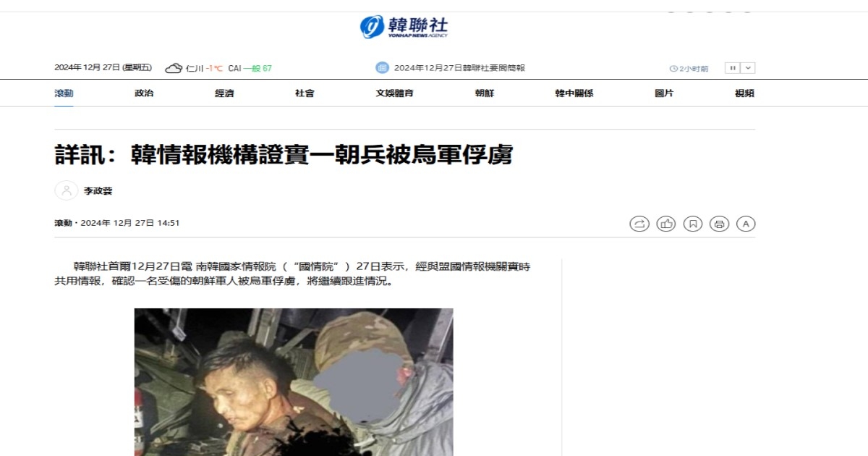Viewport: 868px width, 456px height.
Task: Click the 滾動 category link above timestamp
Action: pos(63,223)
